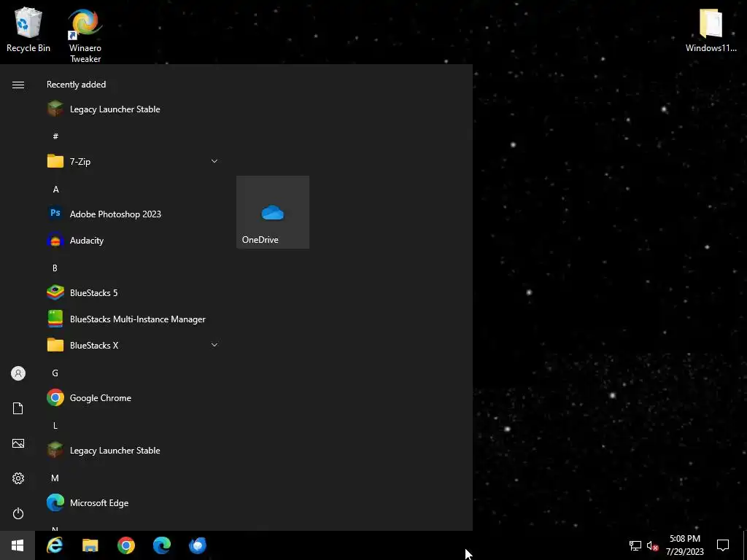The height and width of the screenshot is (560, 747).
Task: Launch Audacity from the app list
Action: [x=133, y=240]
